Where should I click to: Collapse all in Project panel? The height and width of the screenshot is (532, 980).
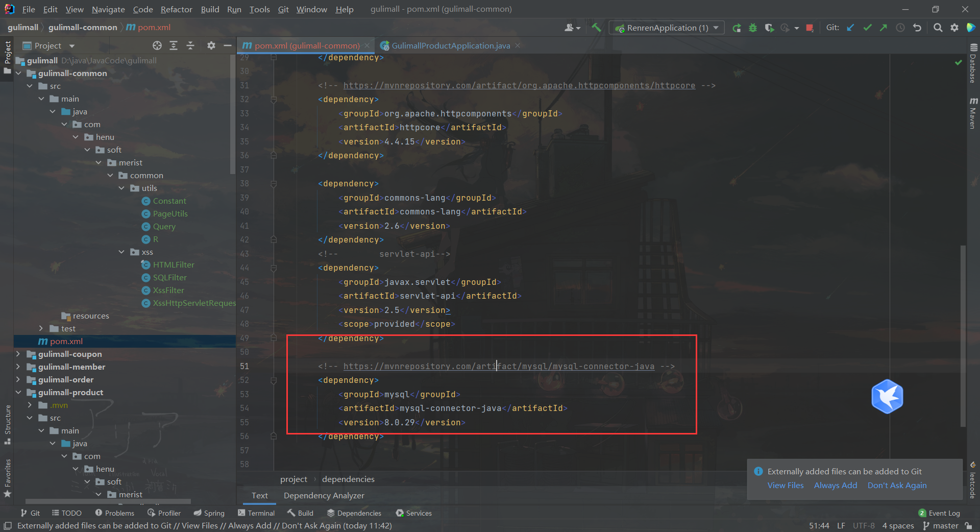click(190, 45)
